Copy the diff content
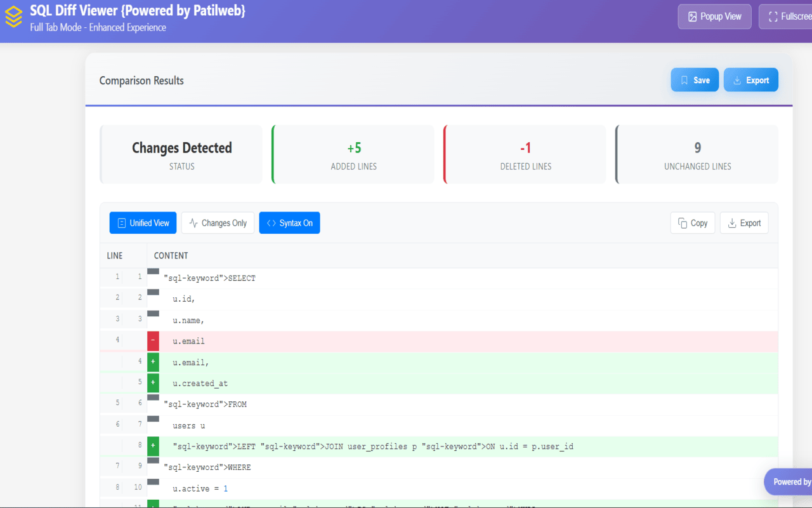The image size is (812, 508). click(x=693, y=223)
